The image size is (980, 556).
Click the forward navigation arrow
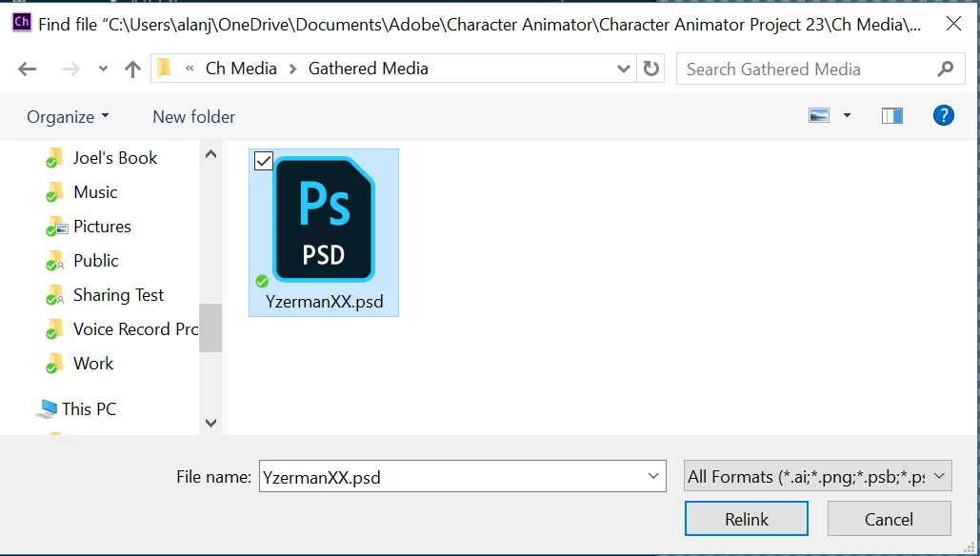tap(70, 69)
